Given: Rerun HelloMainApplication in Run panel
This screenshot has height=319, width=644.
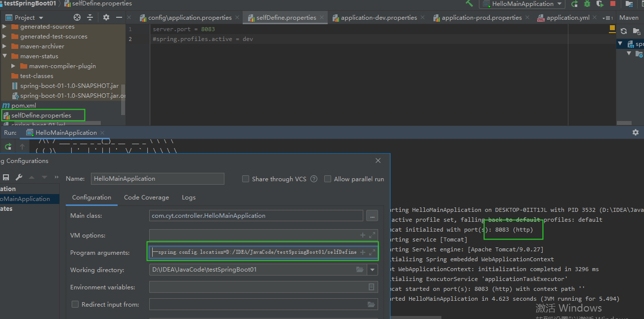Looking at the screenshot, I should [8, 147].
